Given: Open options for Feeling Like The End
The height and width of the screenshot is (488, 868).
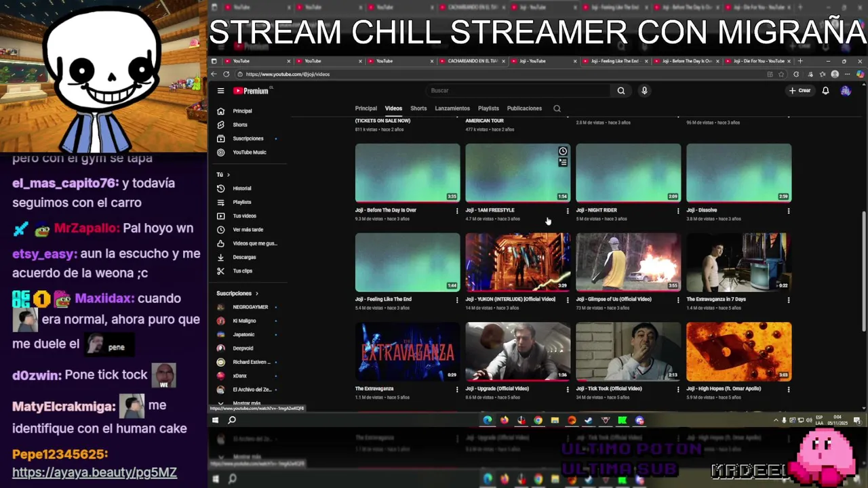Looking at the screenshot, I should [x=457, y=300].
